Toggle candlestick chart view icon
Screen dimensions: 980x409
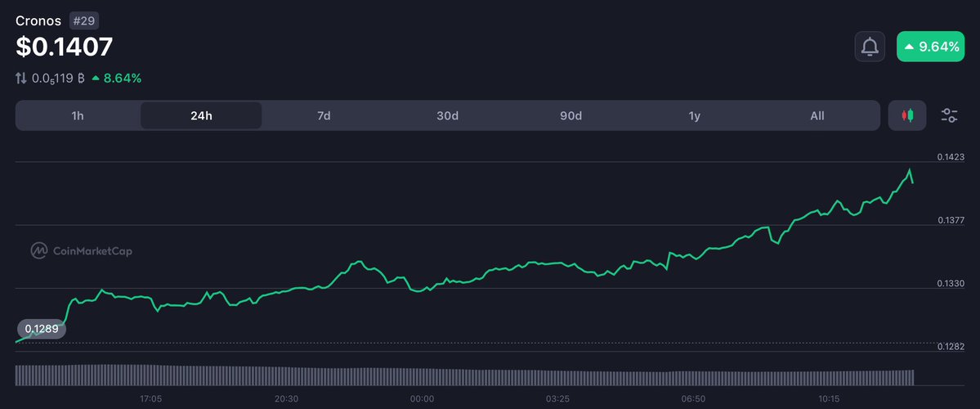click(x=907, y=115)
